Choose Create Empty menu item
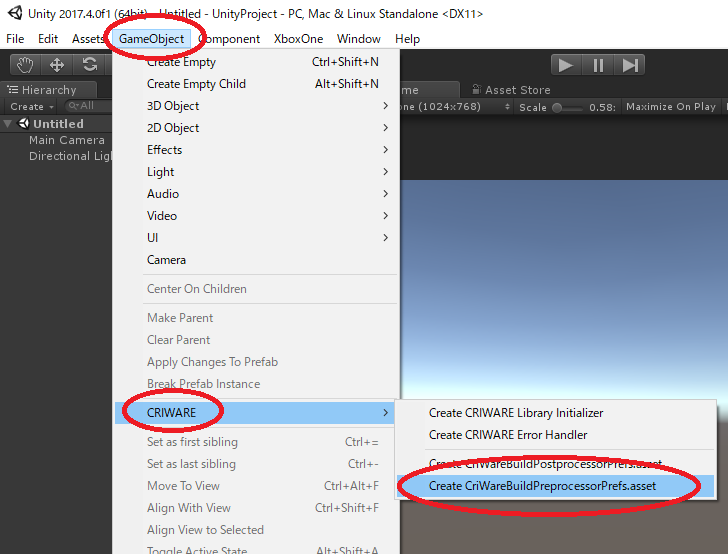Image resolution: width=728 pixels, height=554 pixels. tap(256, 62)
